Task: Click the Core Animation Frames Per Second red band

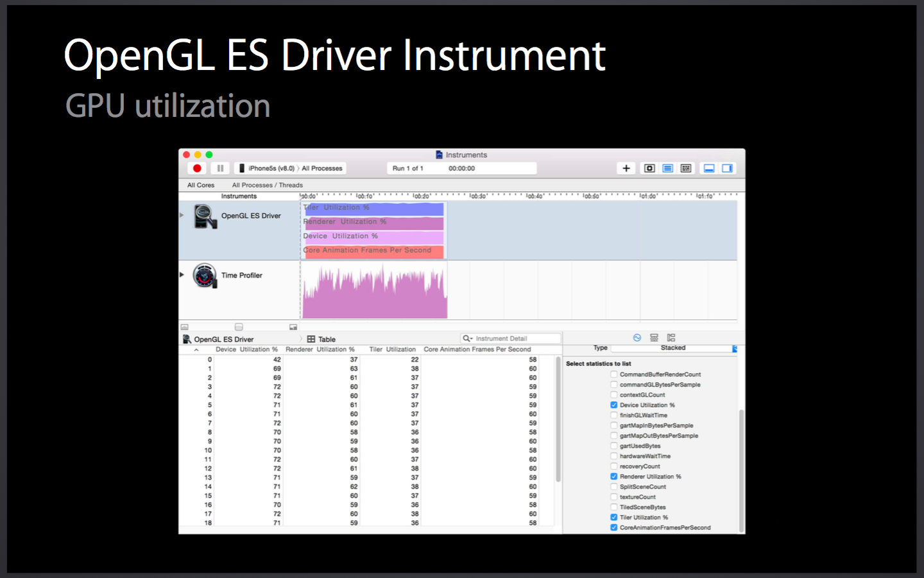Action: [373, 251]
